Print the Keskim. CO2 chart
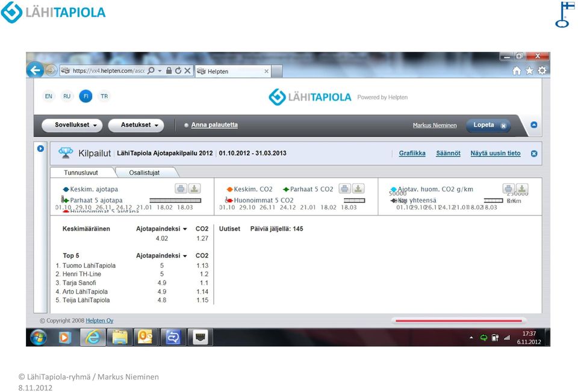 (344, 189)
